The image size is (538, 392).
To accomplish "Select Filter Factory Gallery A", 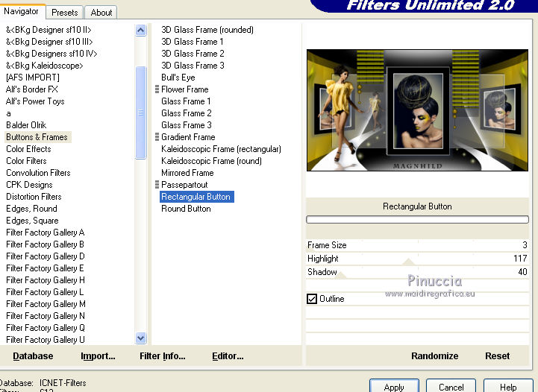I will click(x=45, y=233).
